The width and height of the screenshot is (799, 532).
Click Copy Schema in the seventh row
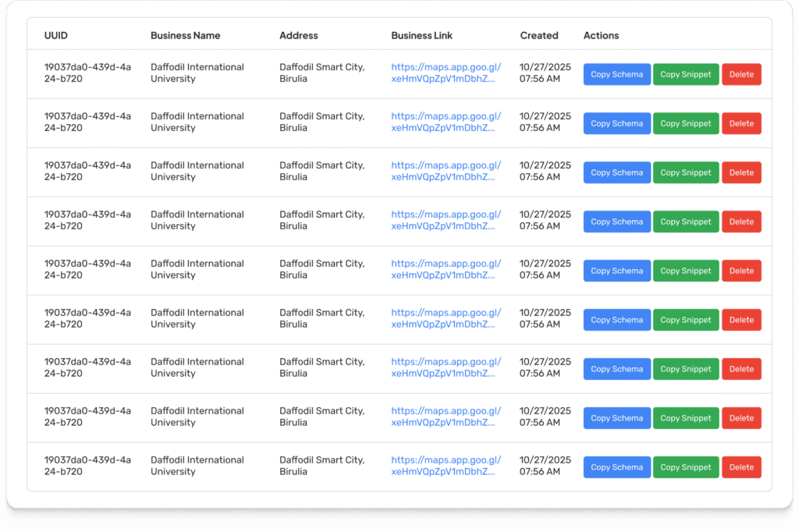pyautogui.click(x=616, y=370)
